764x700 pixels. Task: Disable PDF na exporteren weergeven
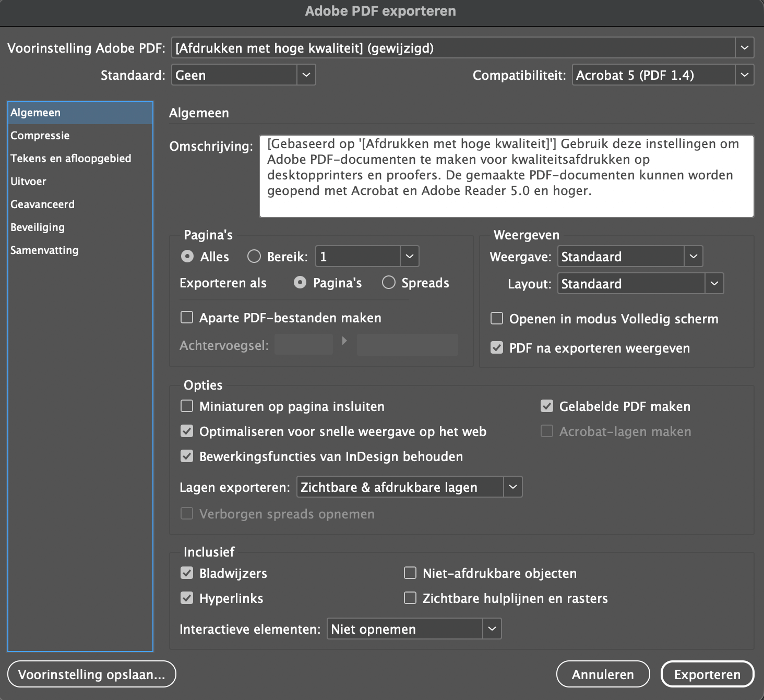click(496, 347)
